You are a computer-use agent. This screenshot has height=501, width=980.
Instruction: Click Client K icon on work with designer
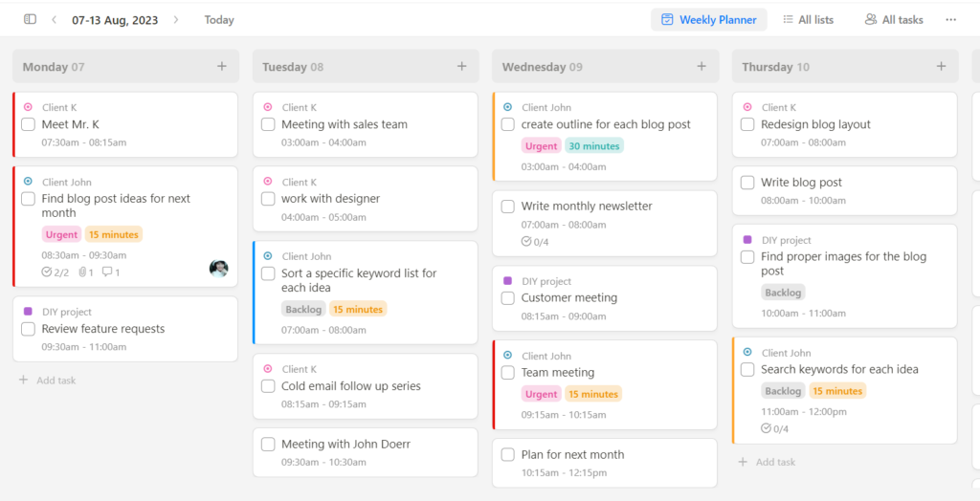(x=268, y=181)
